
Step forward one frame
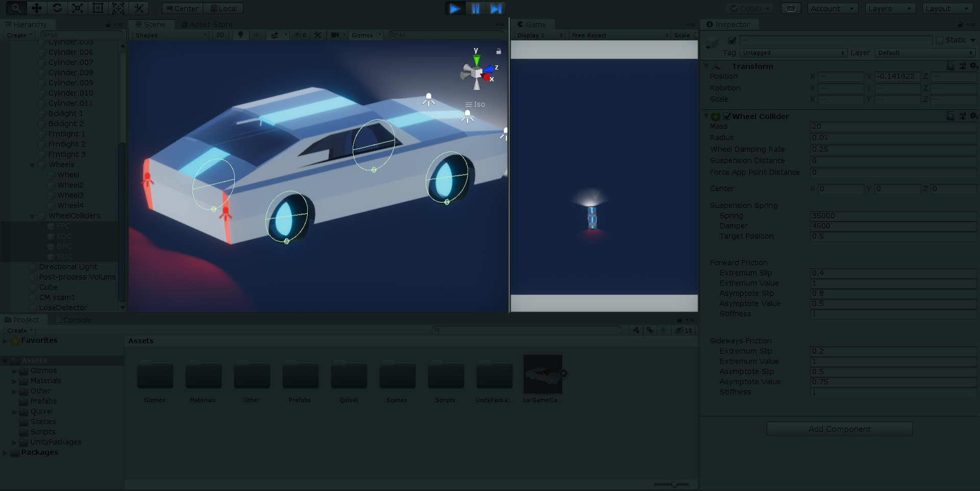click(x=496, y=8)
